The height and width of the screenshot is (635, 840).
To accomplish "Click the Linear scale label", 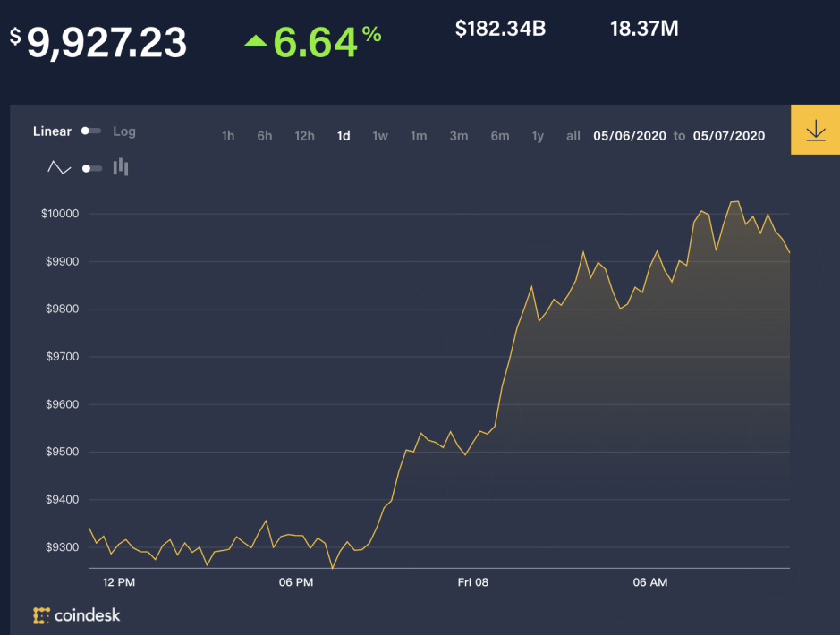I will click(52, 131).
